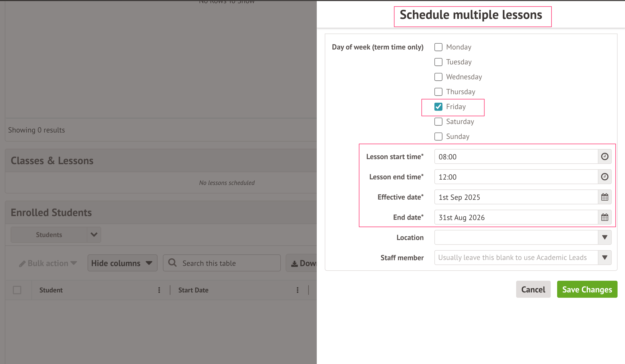This screenshot has height=364, width=625.
Task: Select all students with header checkbox
Action: click(x=17, y=290)
